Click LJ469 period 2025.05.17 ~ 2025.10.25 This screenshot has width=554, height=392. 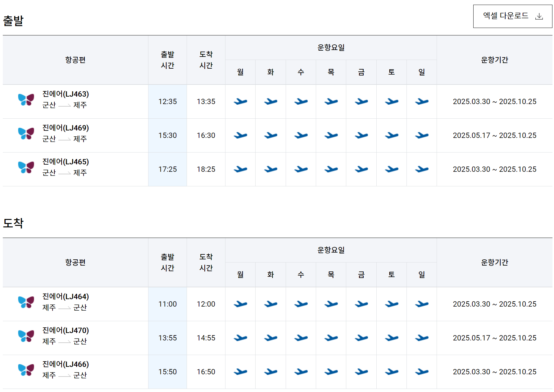(x=494, y=135)
